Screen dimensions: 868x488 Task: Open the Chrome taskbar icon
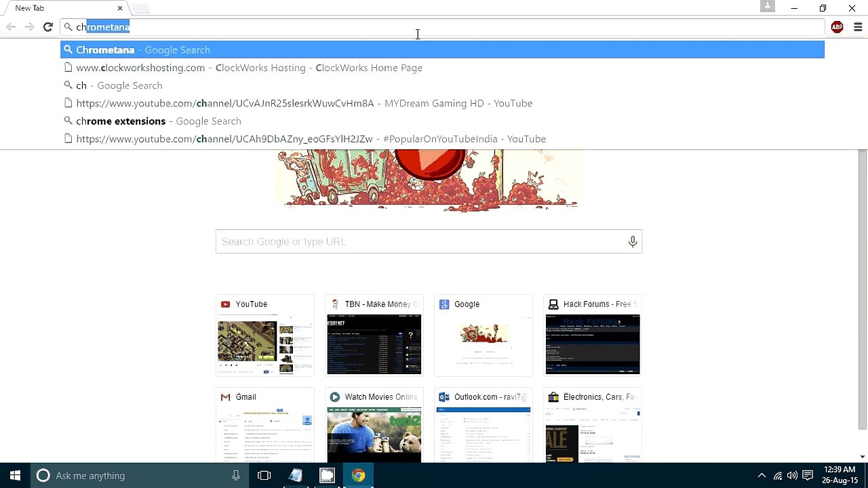[358, 476]
